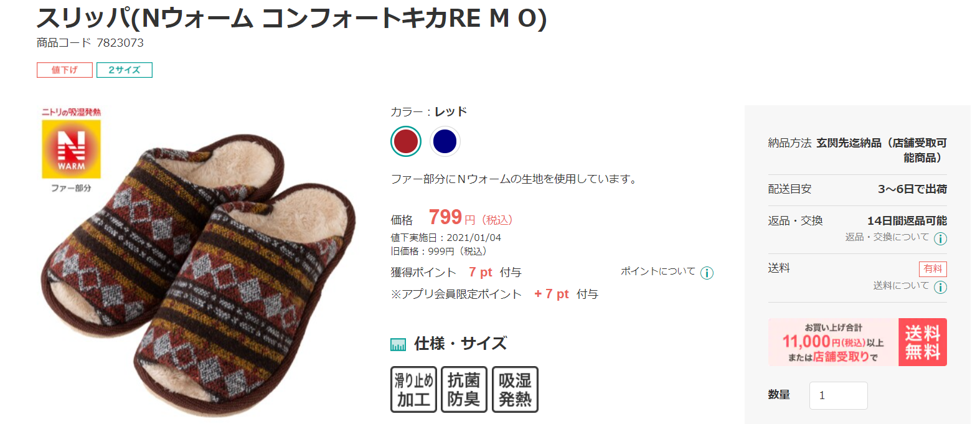Select the red color swatch

(x=406, y=141)
